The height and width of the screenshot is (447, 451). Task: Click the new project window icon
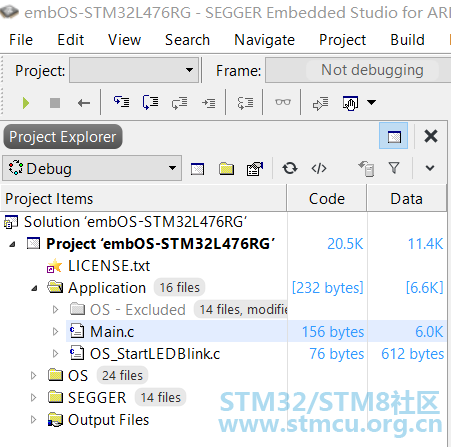(x=197, y=169)
